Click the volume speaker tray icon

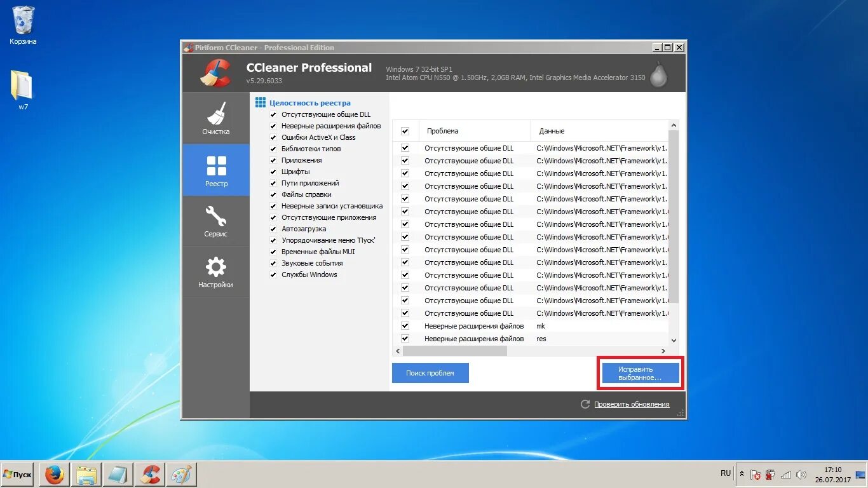[x=801, y=475]
